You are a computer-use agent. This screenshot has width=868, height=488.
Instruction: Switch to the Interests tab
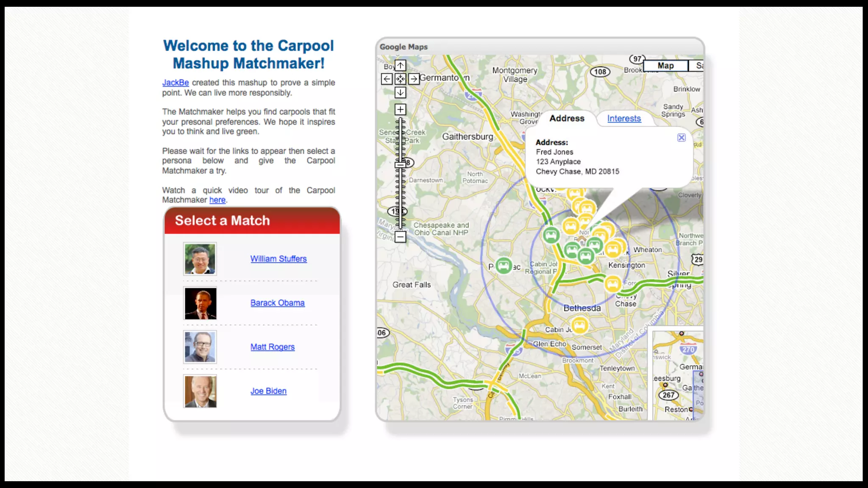pyautogui.click(x=624, y=119)
